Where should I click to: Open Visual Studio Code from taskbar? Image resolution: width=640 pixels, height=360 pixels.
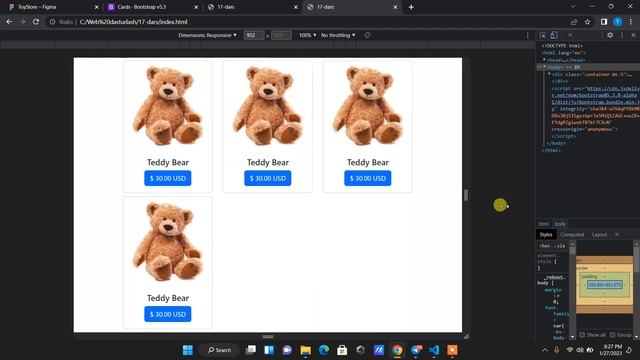pyautogui.click(x=433, y=350)
